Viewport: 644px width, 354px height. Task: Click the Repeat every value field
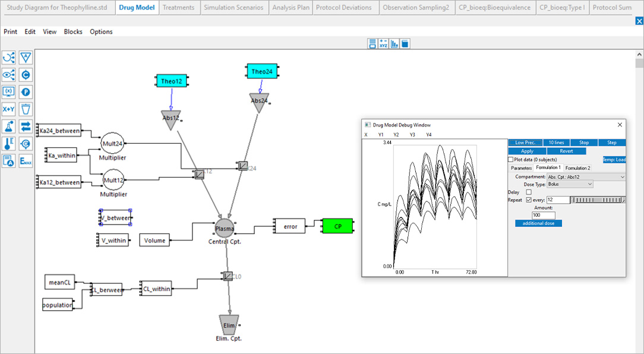(558, 200)
